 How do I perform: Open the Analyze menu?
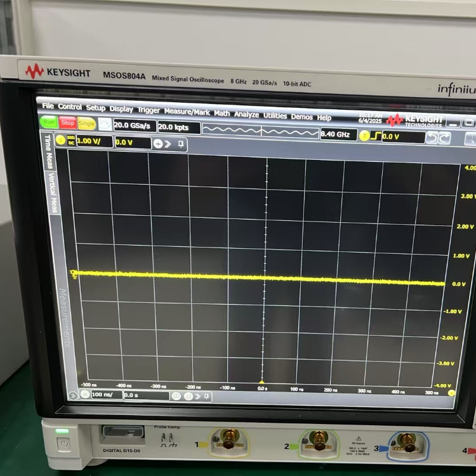coord(246,114)
